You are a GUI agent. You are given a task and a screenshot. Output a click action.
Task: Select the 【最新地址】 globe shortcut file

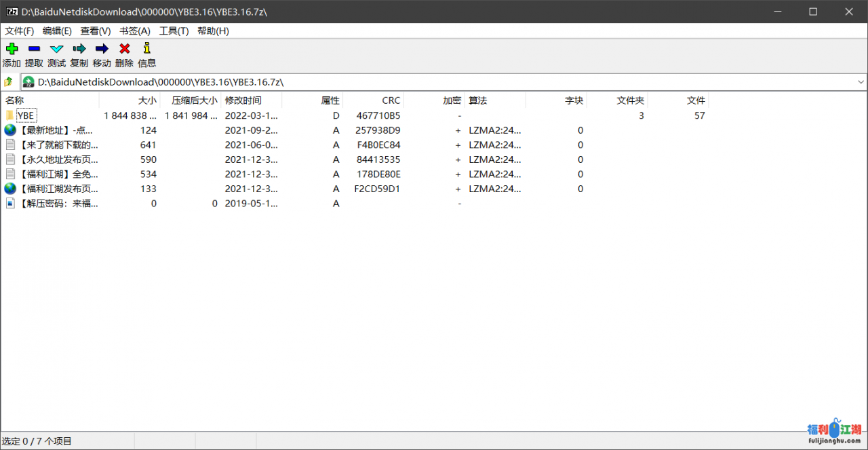(x=57, y=130)
